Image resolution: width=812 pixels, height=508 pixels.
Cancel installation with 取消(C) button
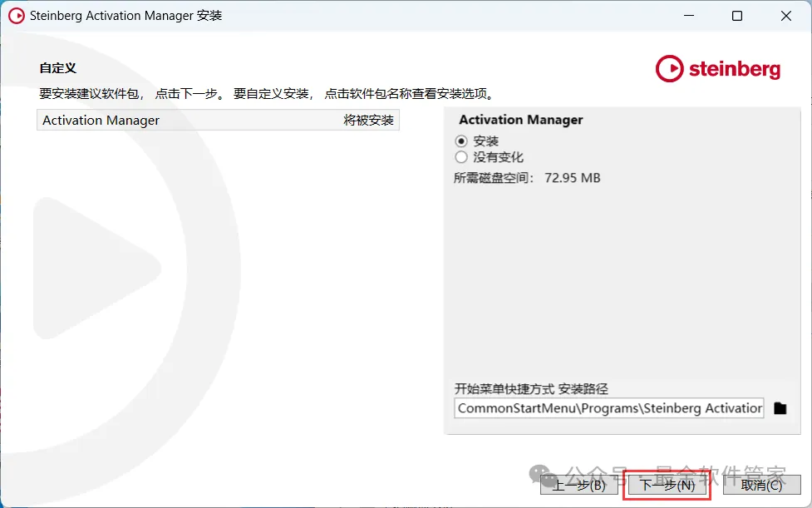[x=762, y=486]
